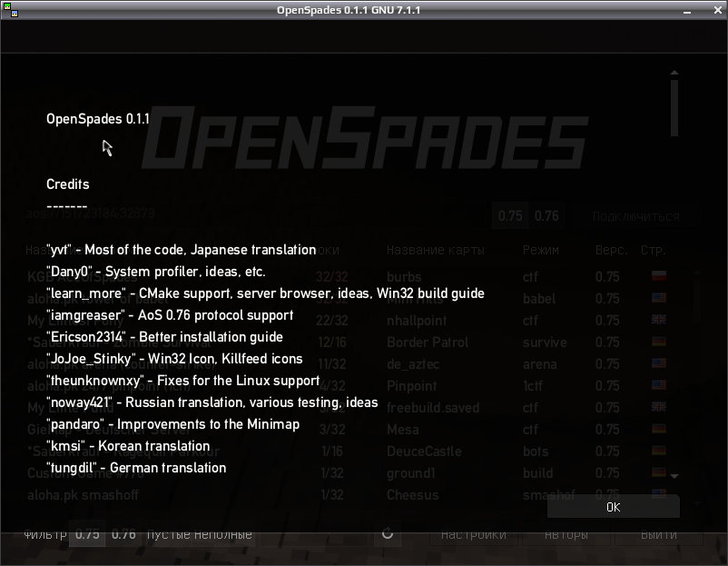This screenshot has height=566, width=728.
Task: Select the "theunknownxy" Linux support line
Action: [183, 381]
